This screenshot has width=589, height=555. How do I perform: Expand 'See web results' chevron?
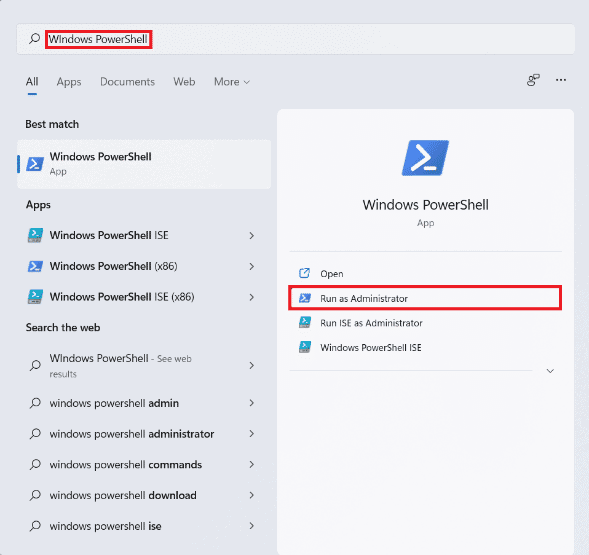point(251,365)
